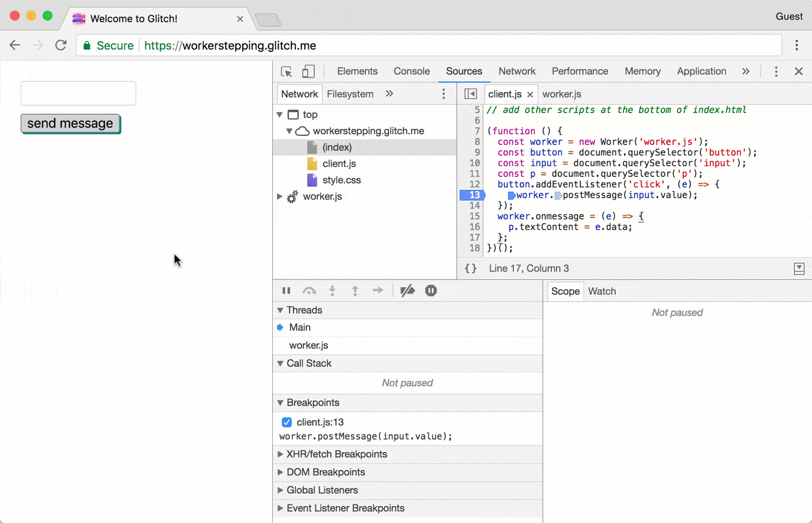This screenshot has height=523, width=812.
Task: Toggle the device toolbar
Action: tap(307, 71)
